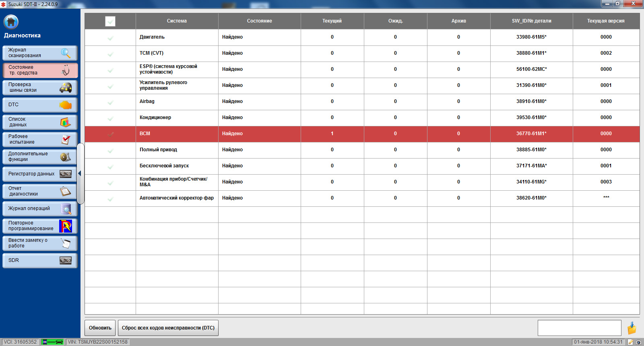Viewport: 644px width, 346px height.
Task: Click orange engine icon beside DTC
Action: tap(66, 105)
